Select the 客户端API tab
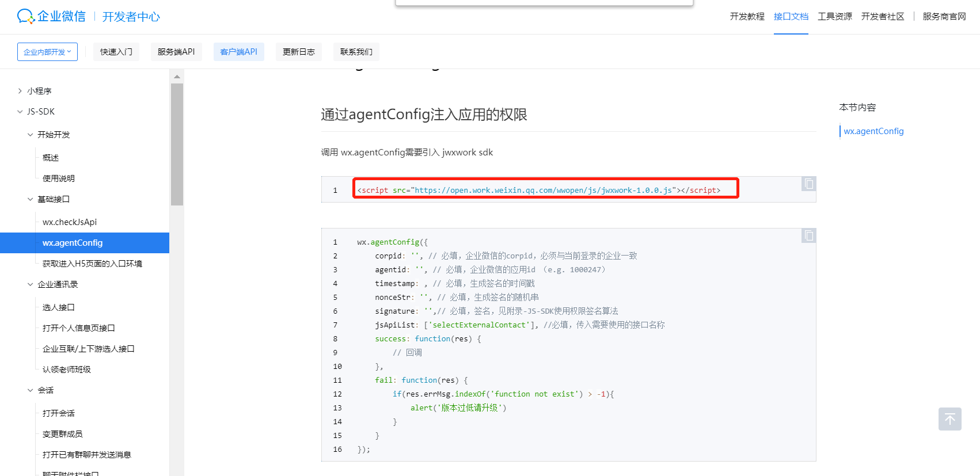 point(238,52)
